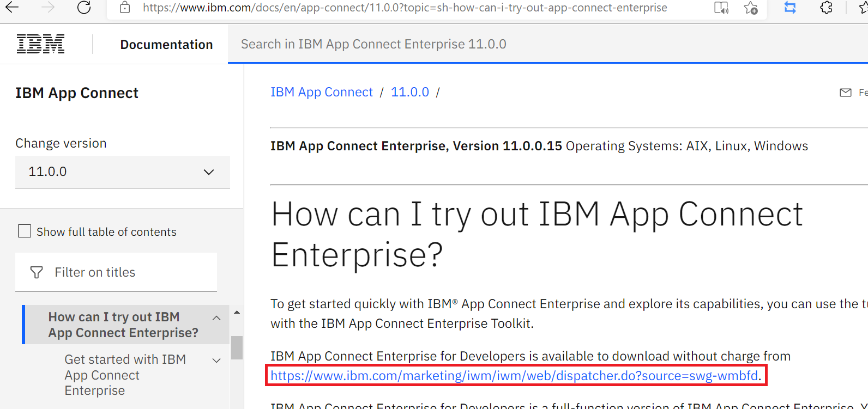Click the feedback envelope icon
The image size is (868, 409).
(845, 93)
